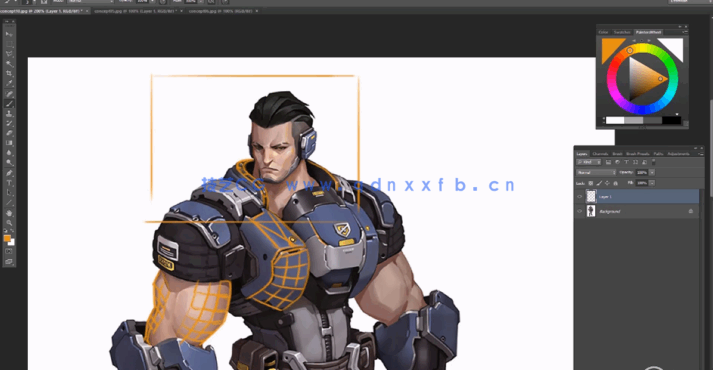The width and height of the screenshot is (713, 370).
Task: Switch to the PaintersWheel tab
Action: click(648, 32)
